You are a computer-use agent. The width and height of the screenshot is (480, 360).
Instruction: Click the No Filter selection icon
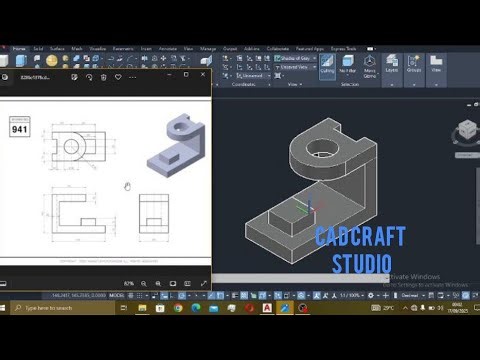348,64
